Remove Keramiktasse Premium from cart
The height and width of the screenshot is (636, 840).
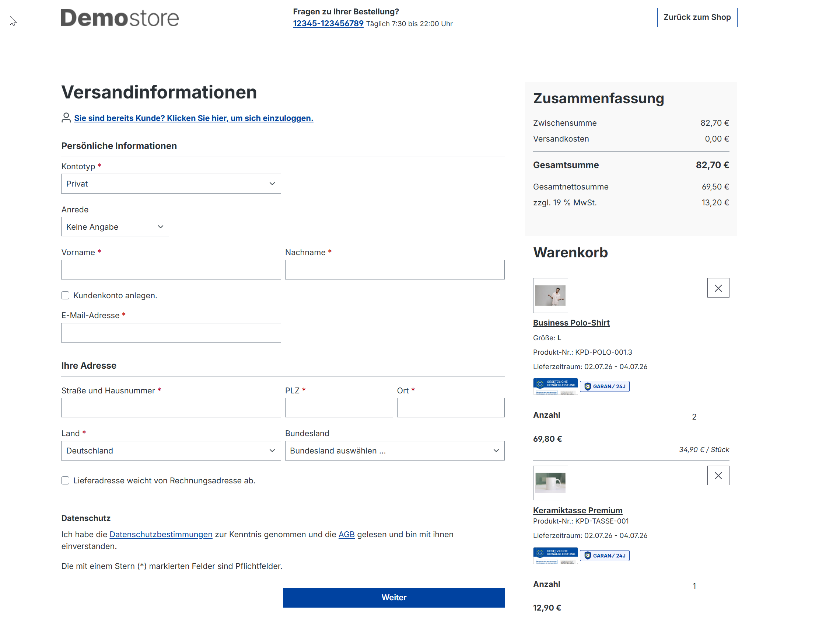click(718, 475)
